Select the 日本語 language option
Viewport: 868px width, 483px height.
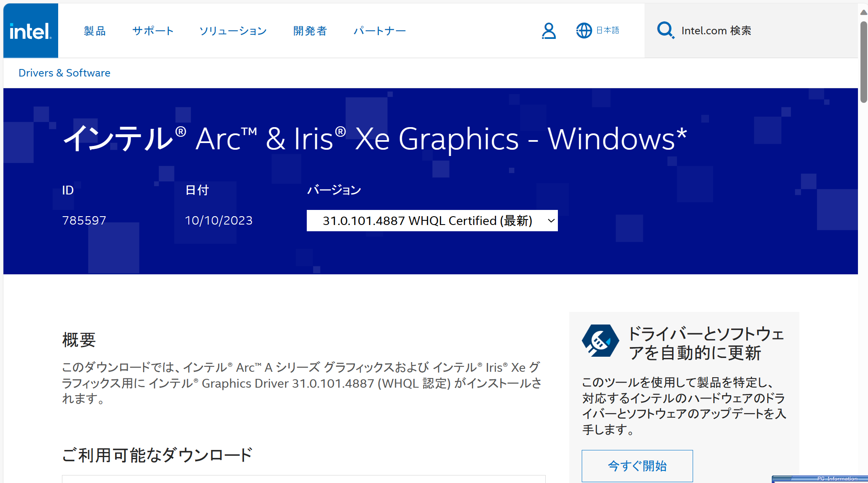tap(608, 30)
